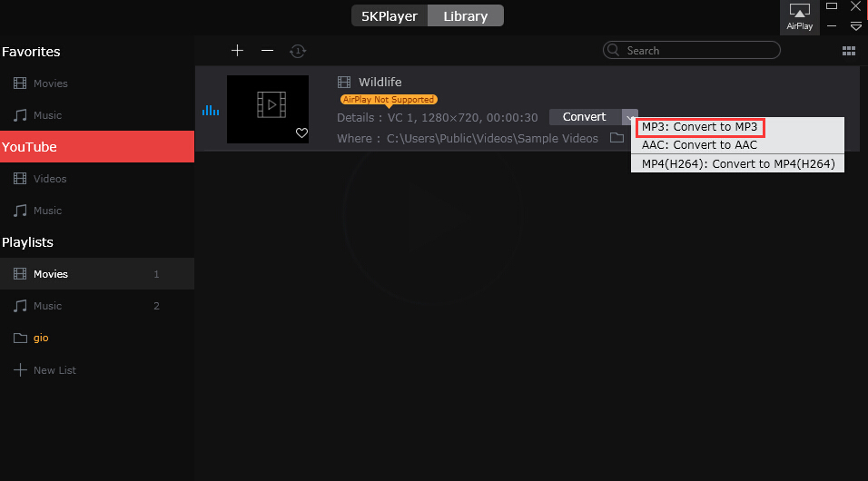Image resolution: width=868 pixels, height=481 pixels.
Task: Choose MP4(H264): Convert to MP4(H264)
Action: (737, 164)
